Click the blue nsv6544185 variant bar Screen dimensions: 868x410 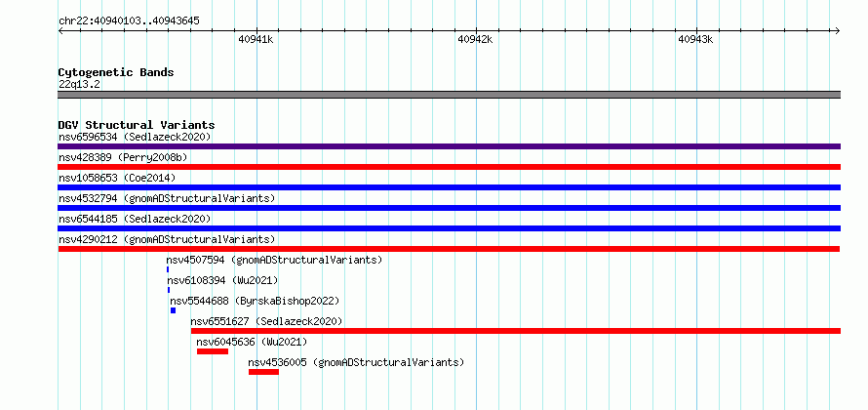click(x=449, y=228)
